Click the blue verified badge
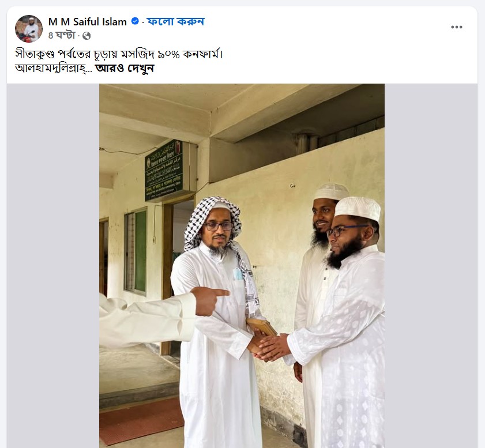 [135, 21]
